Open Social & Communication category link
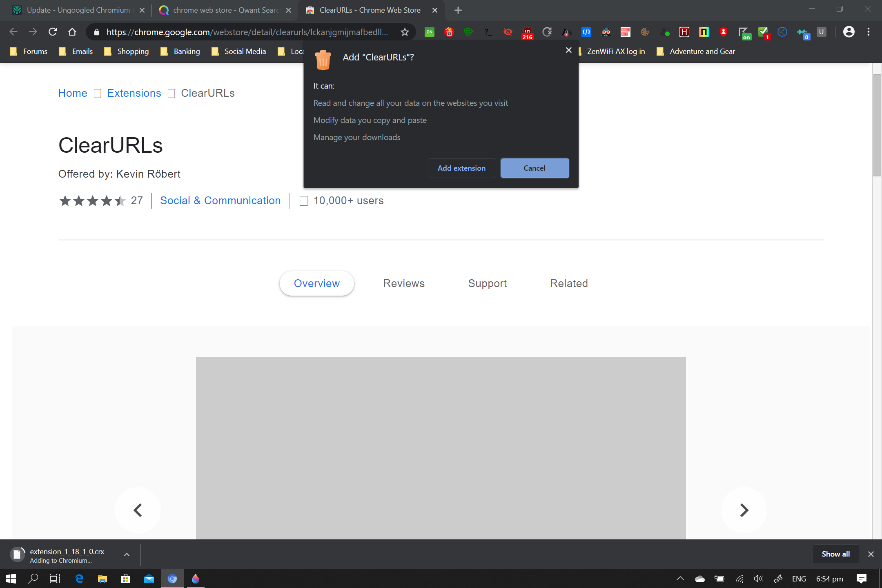The image size is (882, 588). pyautogui.click(x=220, y=200)
